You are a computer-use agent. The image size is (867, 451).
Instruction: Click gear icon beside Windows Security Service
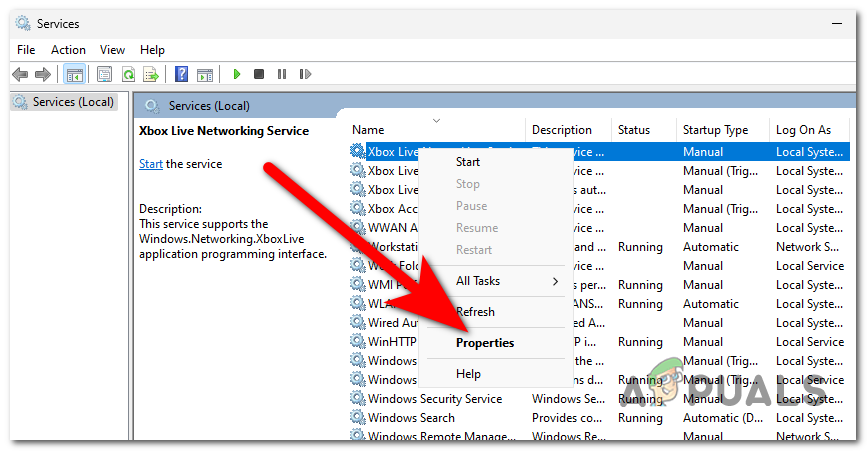coord(358,398)
